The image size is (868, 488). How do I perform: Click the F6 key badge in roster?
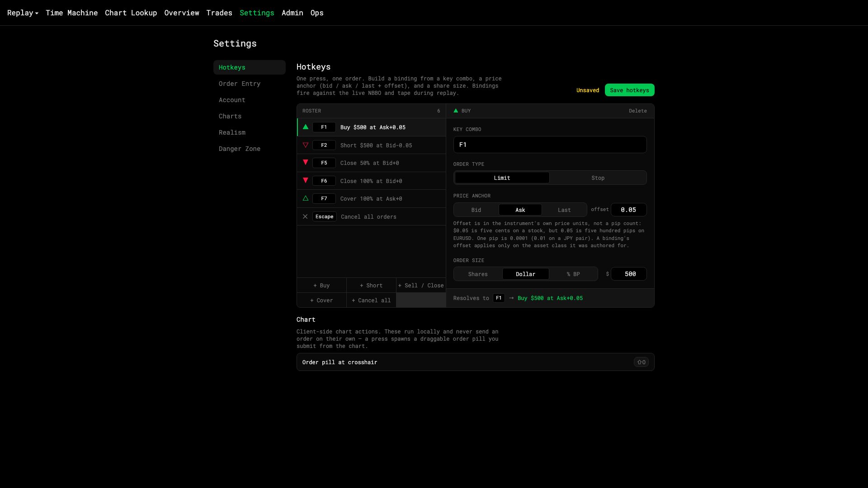[324, 181]
